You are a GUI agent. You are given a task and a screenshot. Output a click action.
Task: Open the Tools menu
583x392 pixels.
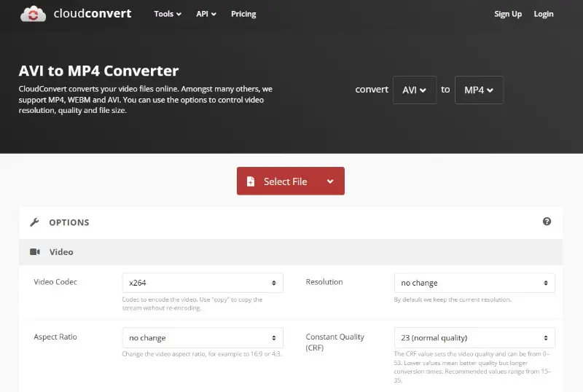[x=168, y=14]
